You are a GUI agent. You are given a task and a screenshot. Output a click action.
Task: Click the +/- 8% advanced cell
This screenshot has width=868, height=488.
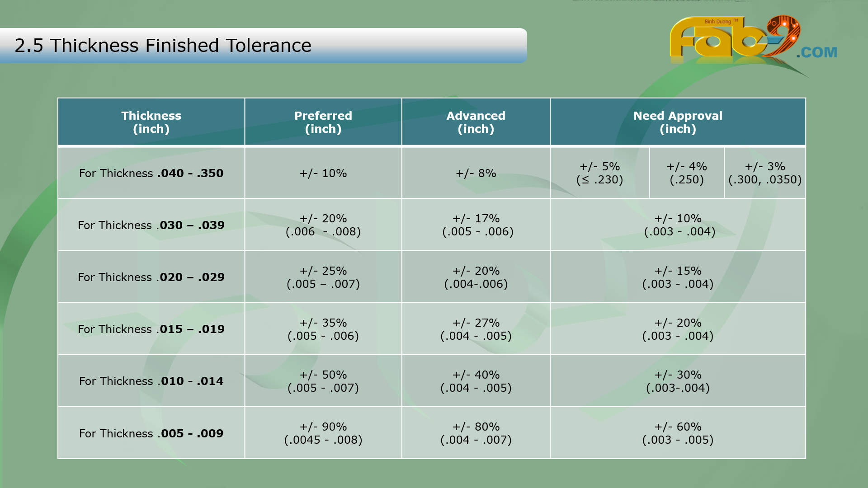point(476,173)
